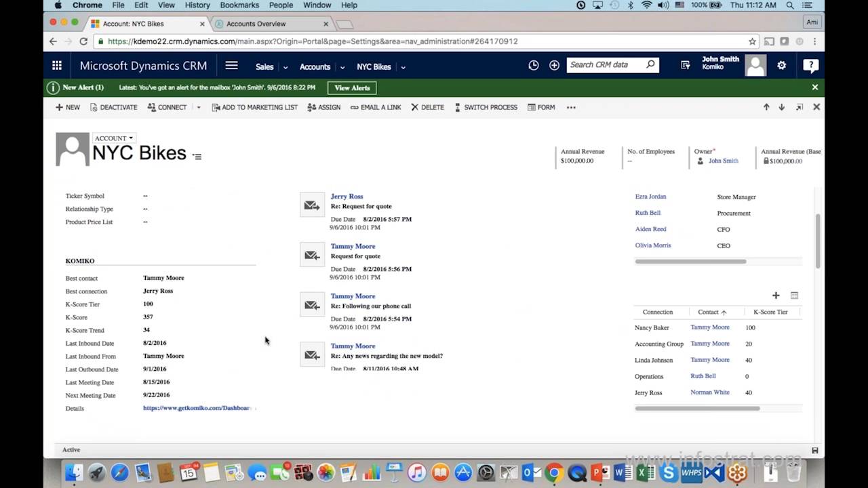Viewport: 868px width, 488px height.
Task: Go to previous record up arrow
Action: coord(766,107)
